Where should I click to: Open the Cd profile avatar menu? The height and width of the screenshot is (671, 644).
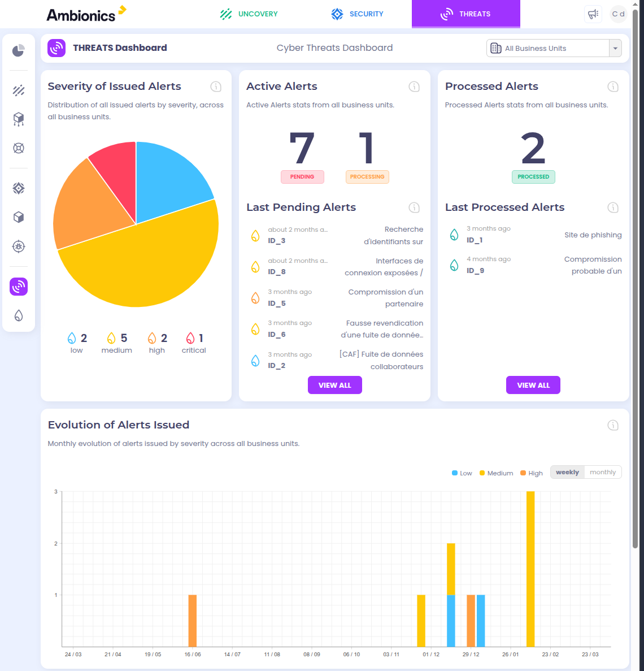pyautogui.click(x=619, y=14)
